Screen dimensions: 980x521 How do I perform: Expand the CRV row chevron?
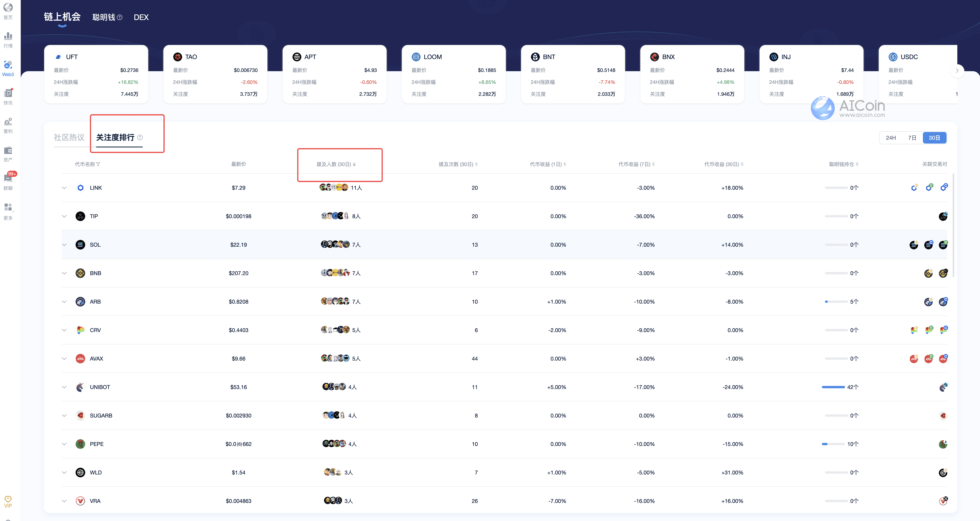coord(64,330)
